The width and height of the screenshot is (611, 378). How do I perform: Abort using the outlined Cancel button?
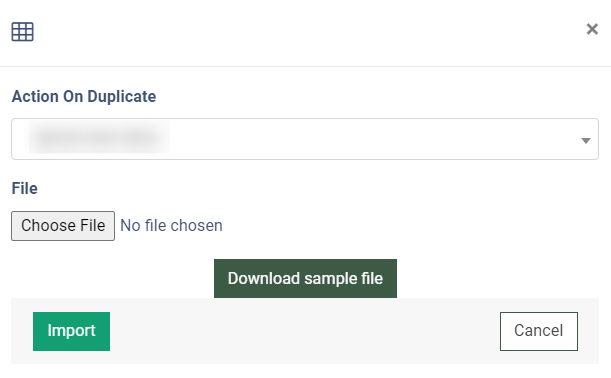[x=539, y=331]
